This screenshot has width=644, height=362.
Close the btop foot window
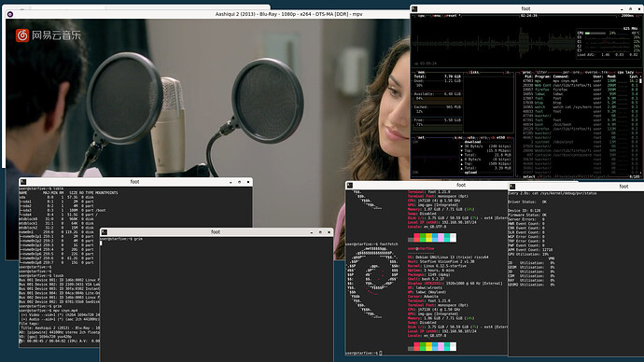639,8
